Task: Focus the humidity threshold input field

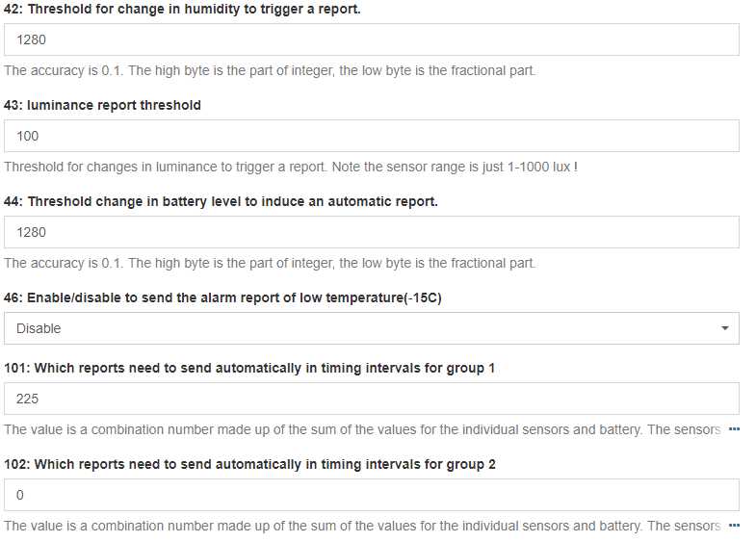Action: tap(371, 39)
